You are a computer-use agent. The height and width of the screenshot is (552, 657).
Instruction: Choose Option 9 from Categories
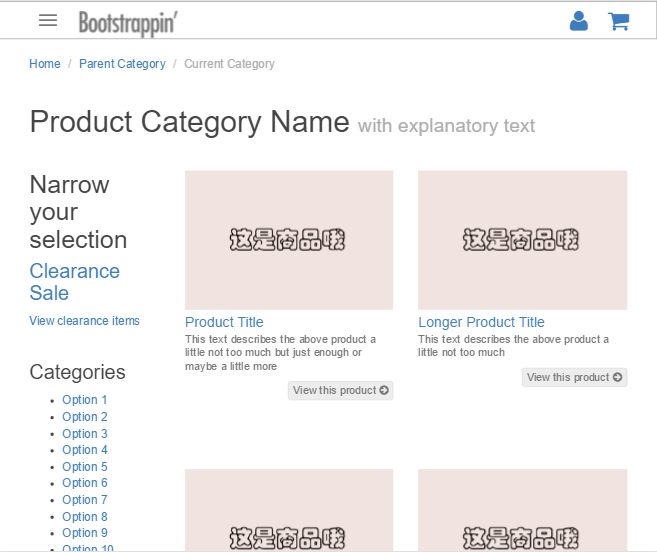click(85, 533)
